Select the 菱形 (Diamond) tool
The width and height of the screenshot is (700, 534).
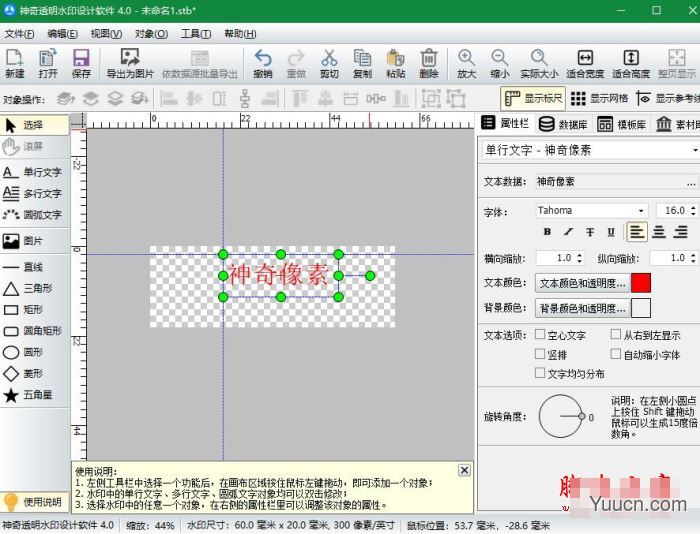[x=34, y=373]
